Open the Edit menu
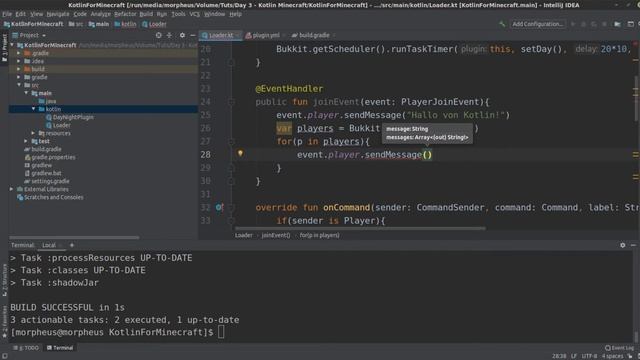 [20, 14]
